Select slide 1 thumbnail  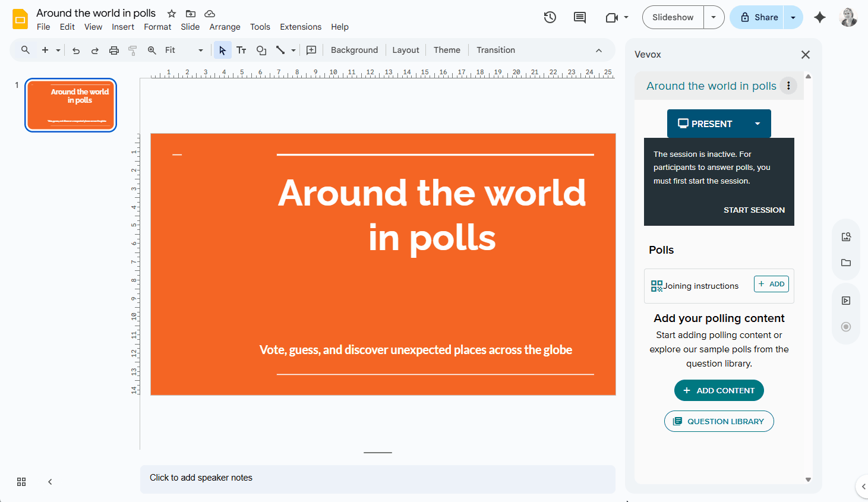click(70, 105)
